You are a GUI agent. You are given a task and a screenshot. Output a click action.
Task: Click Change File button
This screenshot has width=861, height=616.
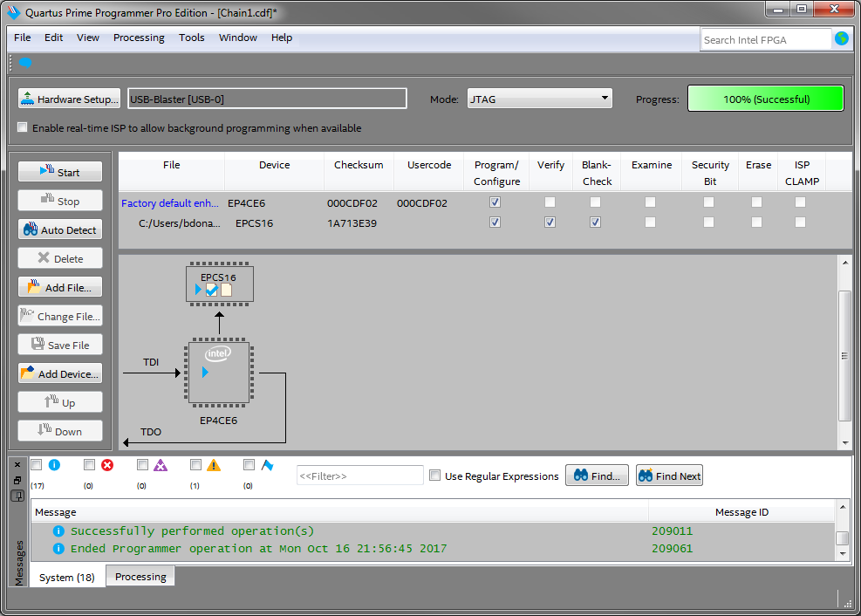pos(60,316)
